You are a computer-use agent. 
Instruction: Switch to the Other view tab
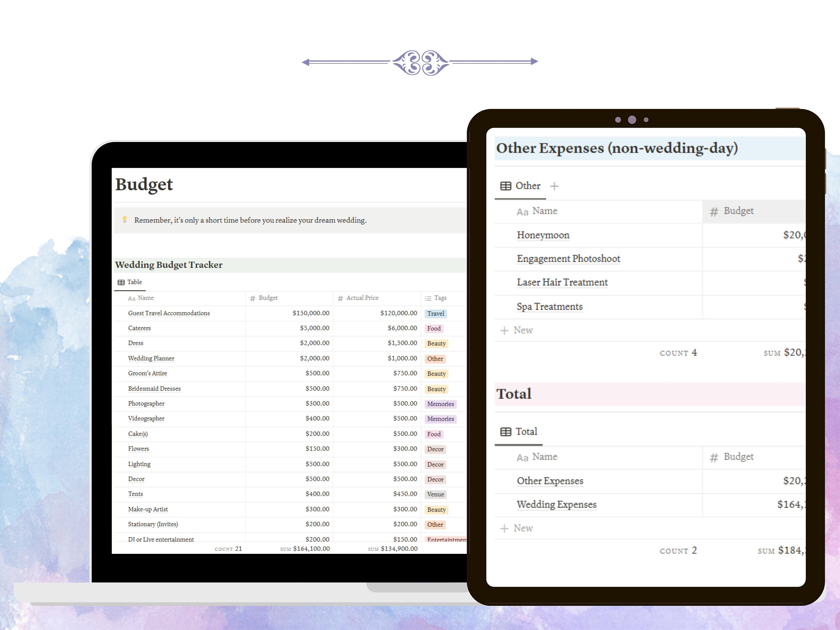(520, 186)
